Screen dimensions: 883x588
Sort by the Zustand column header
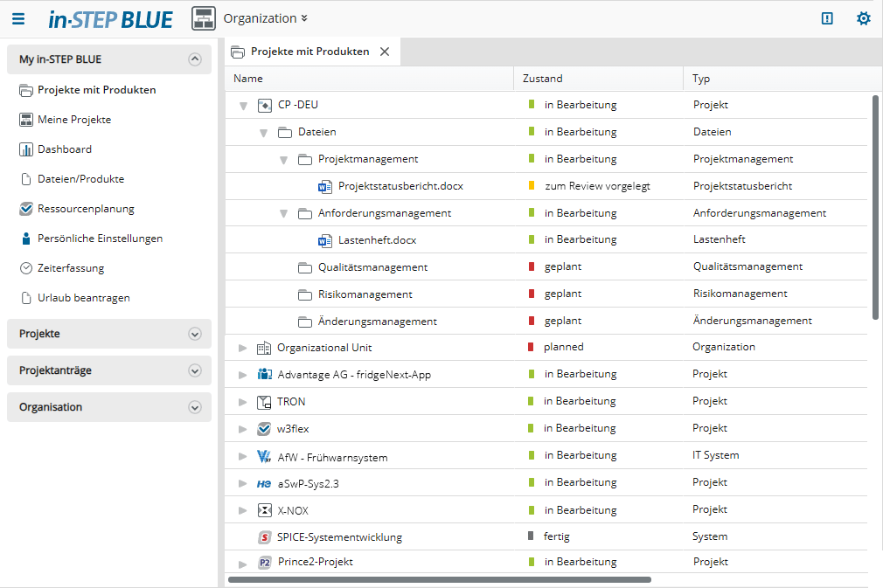(x=543, y=79)
